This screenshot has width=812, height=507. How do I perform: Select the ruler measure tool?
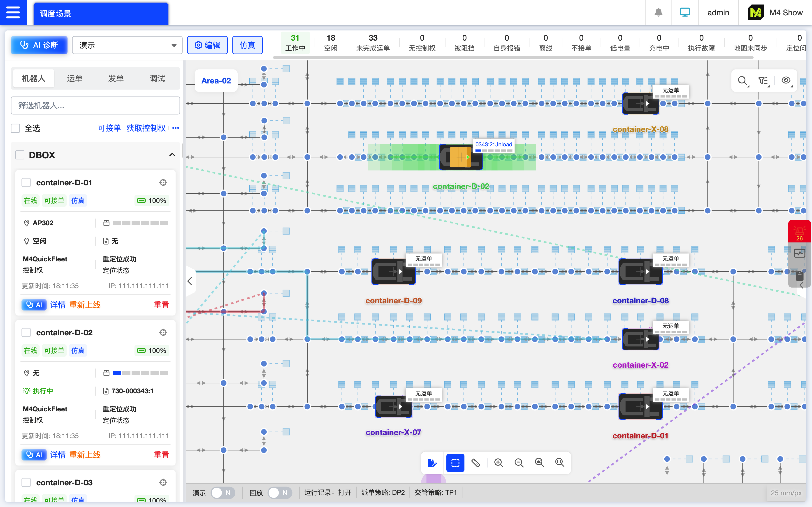[x=476, y=463]
